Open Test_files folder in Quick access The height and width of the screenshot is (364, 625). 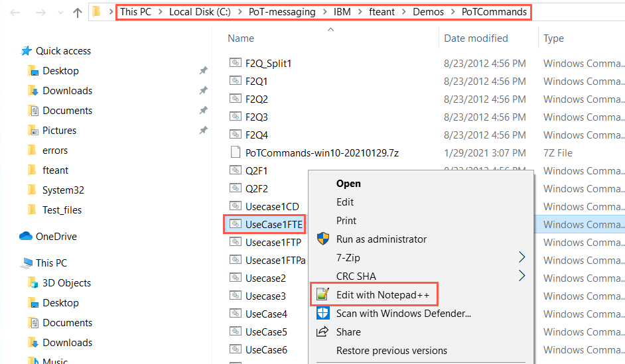coord(62,210)
